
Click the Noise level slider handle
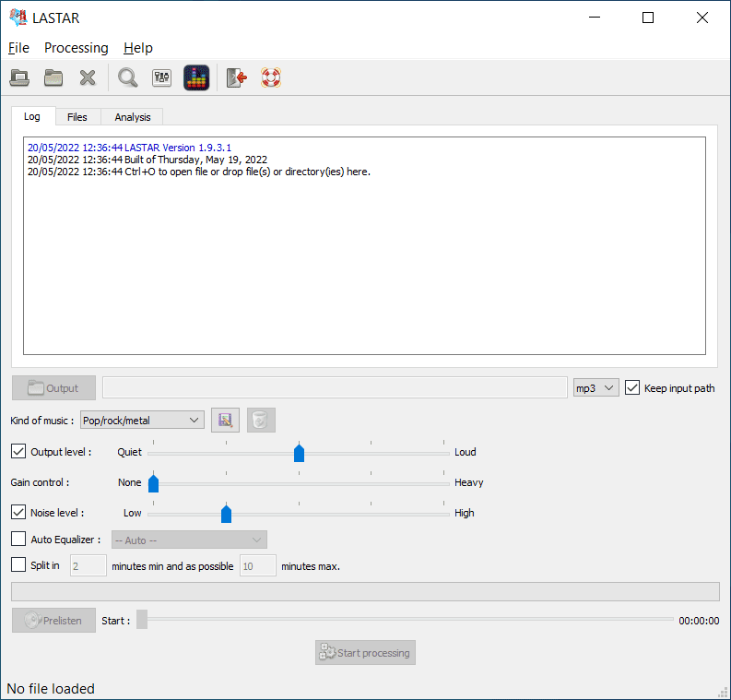pos(226,513)
